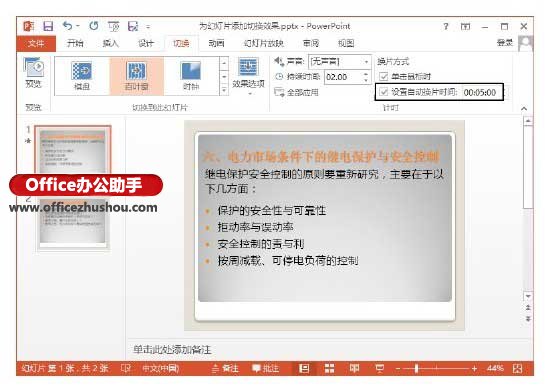The width and height of the screenshot is (545, 389).
Task: Click 全部应用 apply to all
Action: pyautogui.click(x=296, y=92)
